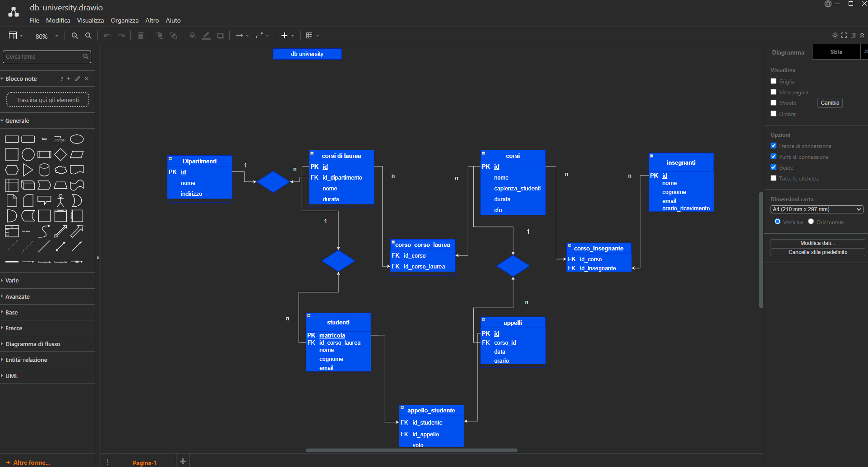The image size is (868, 467).
Task: Open the A4 paper size dropdown
Action: (x=817, y=209)
